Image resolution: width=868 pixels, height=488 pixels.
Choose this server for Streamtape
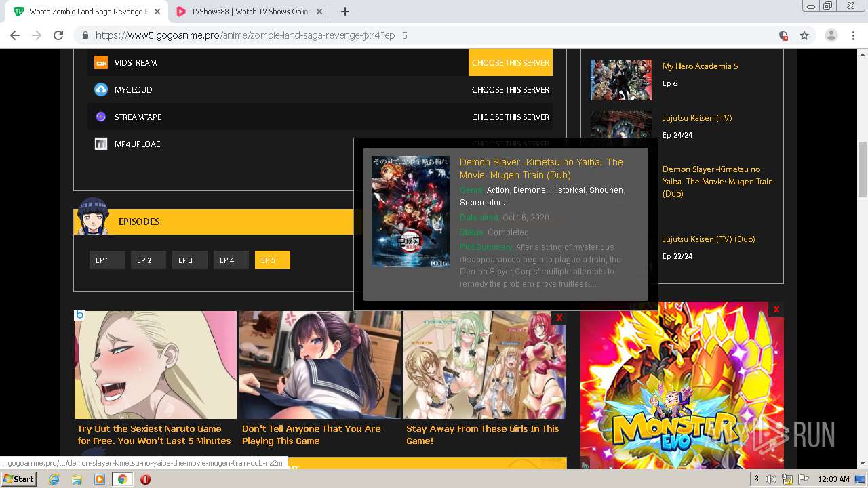click(511, 117)
